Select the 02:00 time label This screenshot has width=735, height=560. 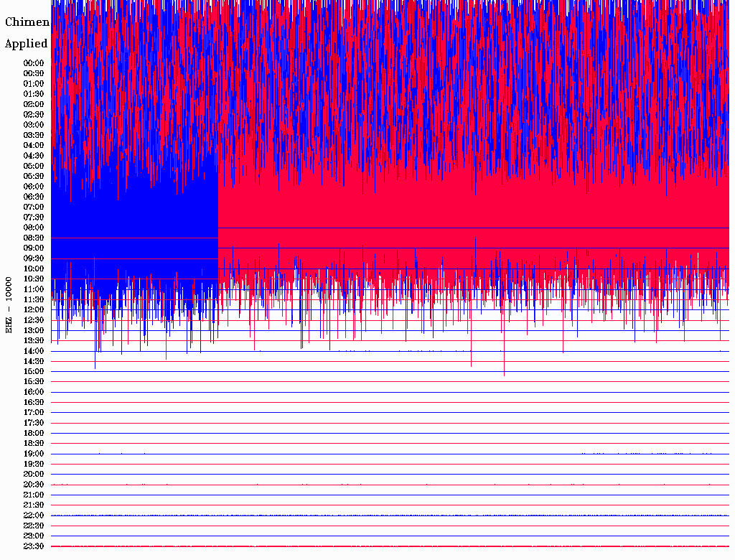tap(34, 104)
